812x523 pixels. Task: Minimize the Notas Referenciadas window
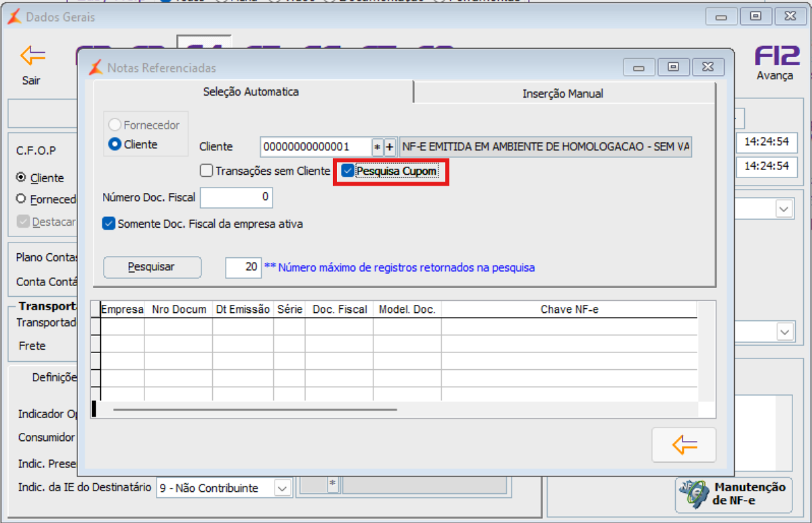(638, 67)
